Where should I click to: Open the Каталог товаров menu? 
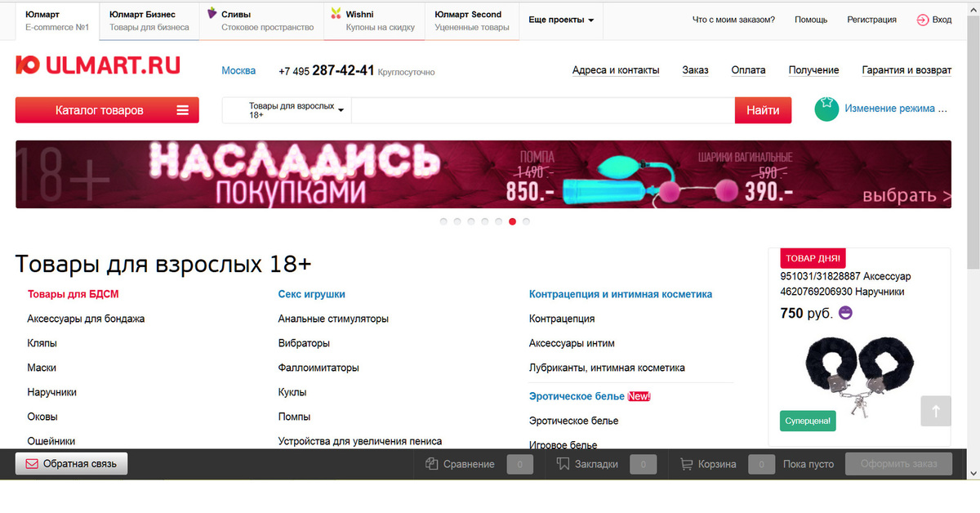coord(107,110)
